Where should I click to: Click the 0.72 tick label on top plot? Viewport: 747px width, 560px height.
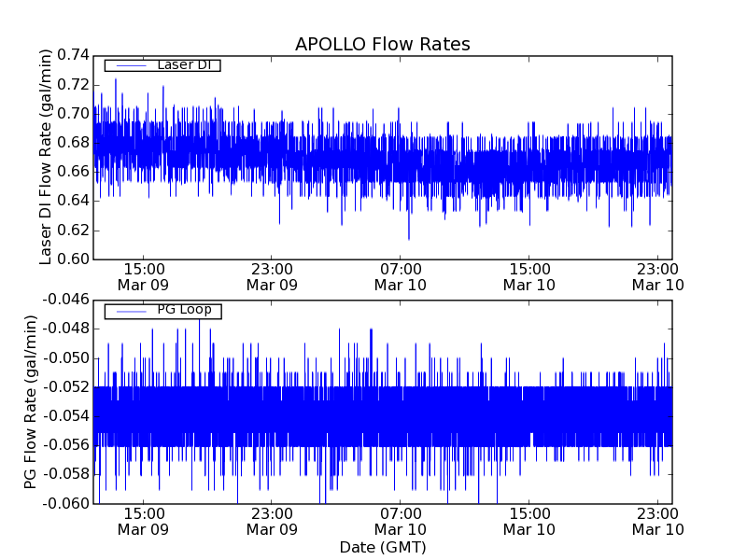click(x=74, y=85)
